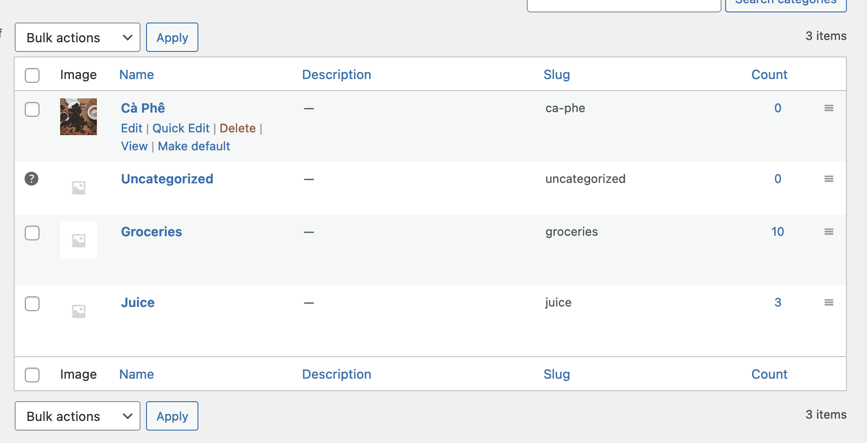Click the Uncategorized placeholder image icon
Viewport: 868px width, 443px height.
[x=79, y=187]
